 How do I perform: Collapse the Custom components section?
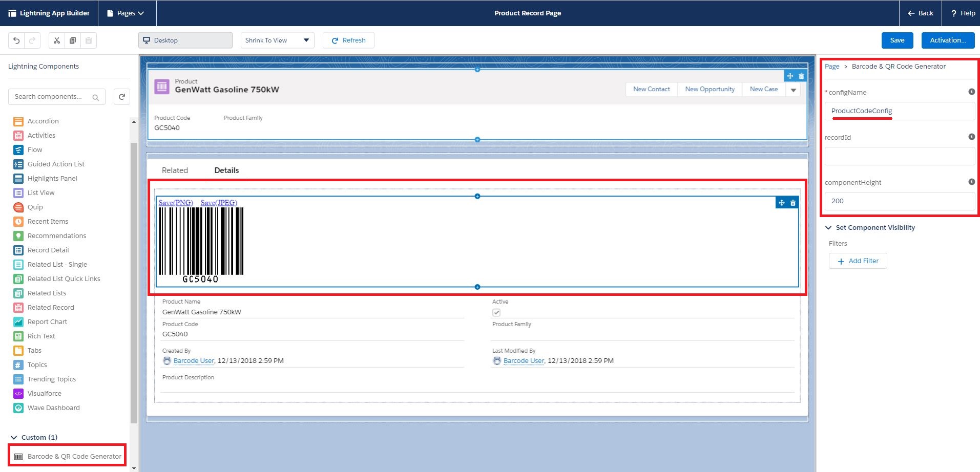[14, 438]
